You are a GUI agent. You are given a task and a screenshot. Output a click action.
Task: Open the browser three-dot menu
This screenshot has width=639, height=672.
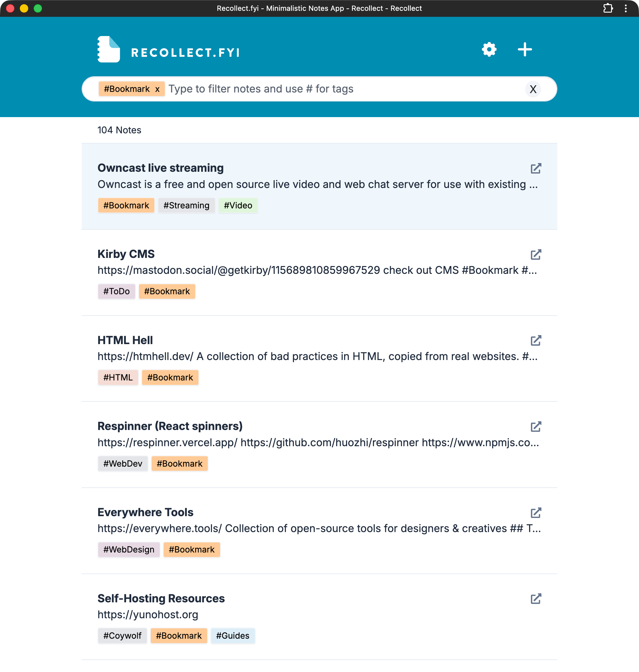[626, 8]
